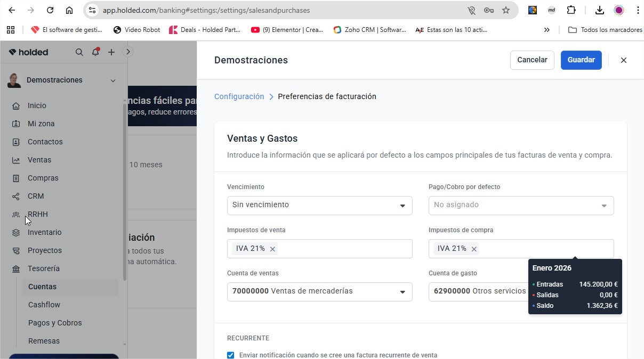Remove the IVA 21% sales tax tag

click(x=272, y=248)
